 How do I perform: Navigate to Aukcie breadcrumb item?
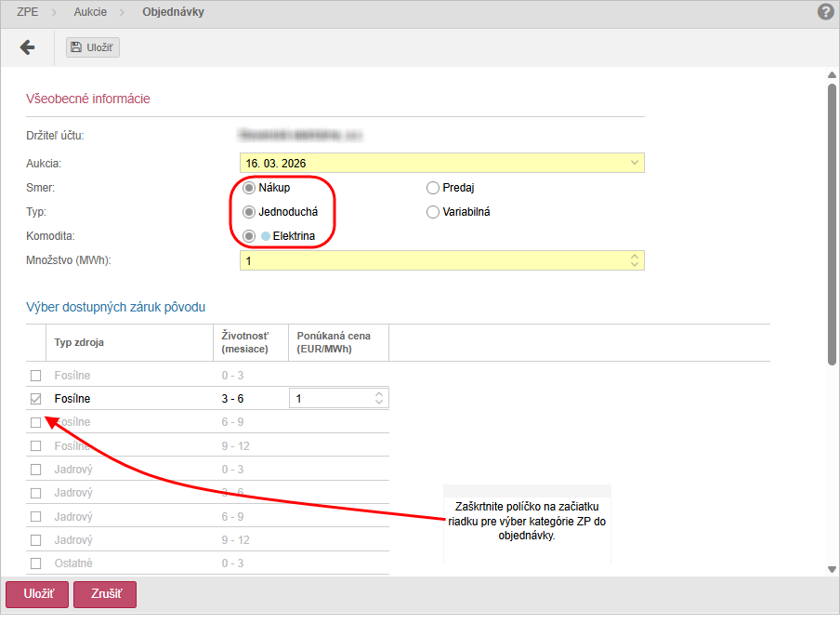click(91, 12)
